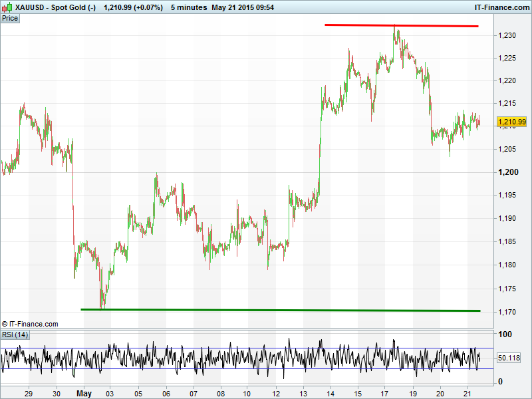Click the 29 date marker on the time axis
Viewport: 532px width, 399px height.
[29, 392]
